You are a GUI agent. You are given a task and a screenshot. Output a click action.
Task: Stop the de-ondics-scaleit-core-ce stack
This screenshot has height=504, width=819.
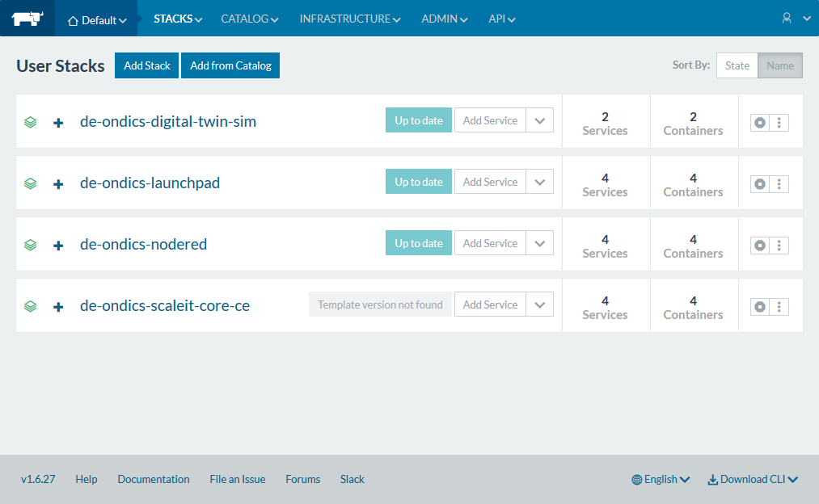pyautogui.click(x=760, y=307)
